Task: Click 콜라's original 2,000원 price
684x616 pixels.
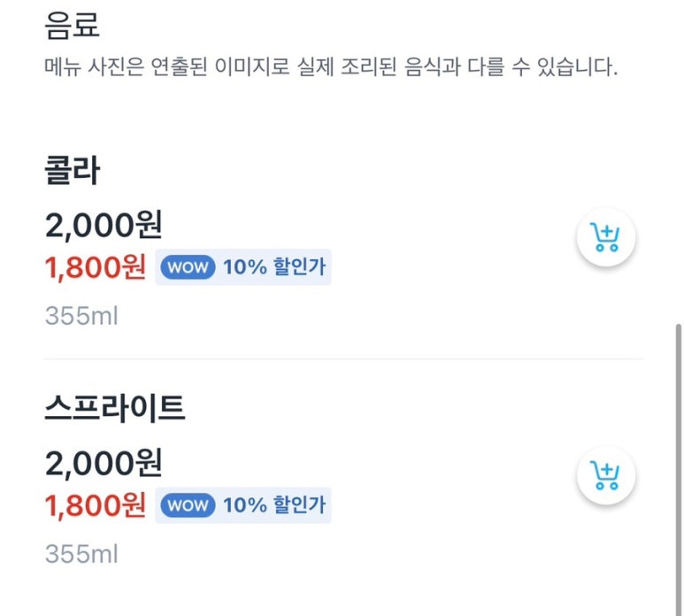Action: (104, 226)
